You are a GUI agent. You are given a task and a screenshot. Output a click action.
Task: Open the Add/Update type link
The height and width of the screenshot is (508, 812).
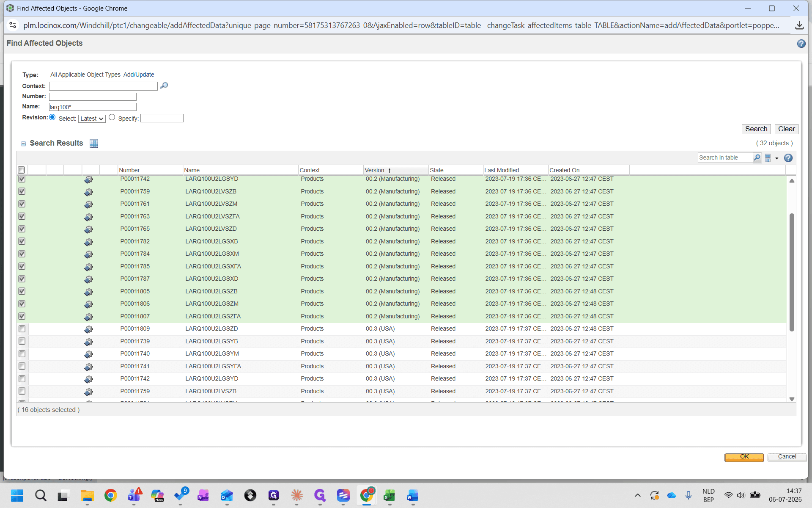click(139, 75)
